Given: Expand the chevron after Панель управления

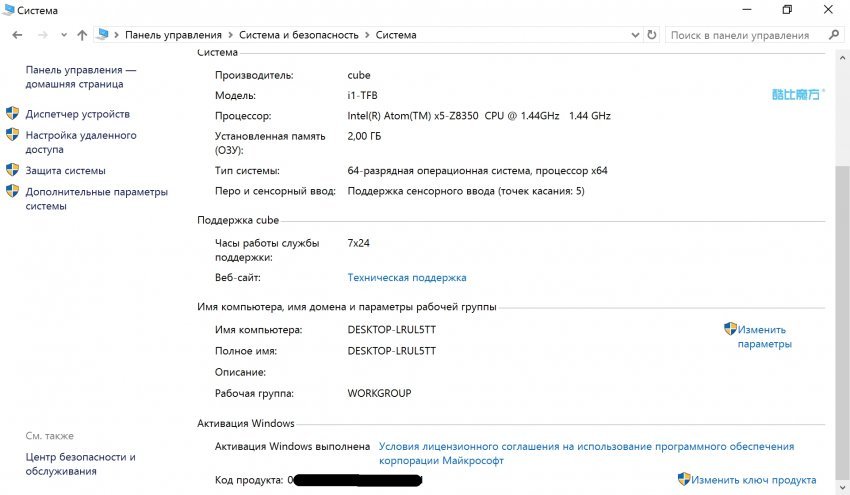Looking at the screenshot, I should tap(230, 35).
